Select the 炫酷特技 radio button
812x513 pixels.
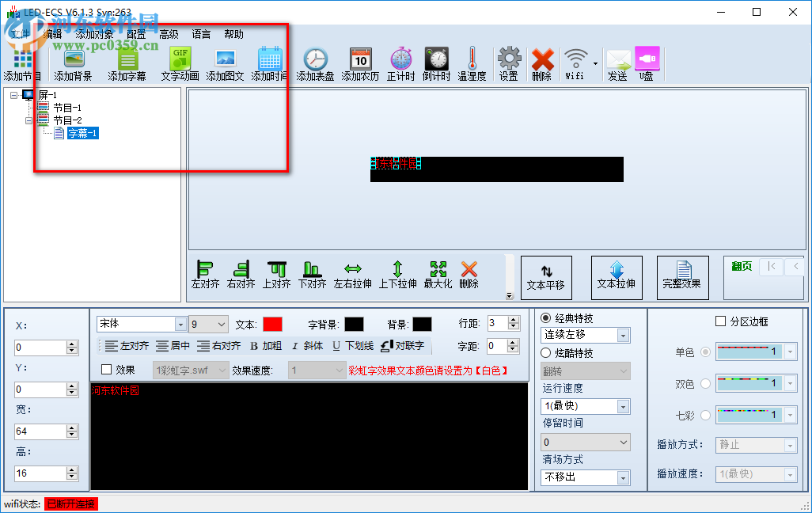[545, 351]
